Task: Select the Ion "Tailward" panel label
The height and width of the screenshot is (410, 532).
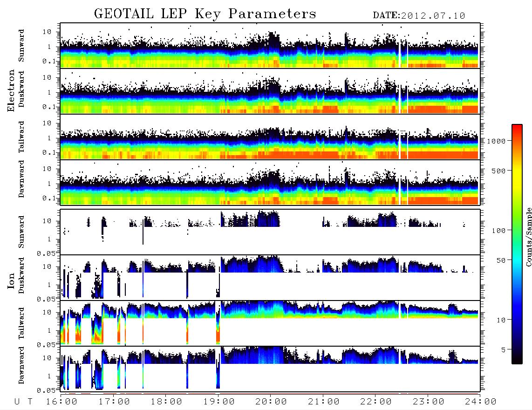Action: click(x=21, y=323)
